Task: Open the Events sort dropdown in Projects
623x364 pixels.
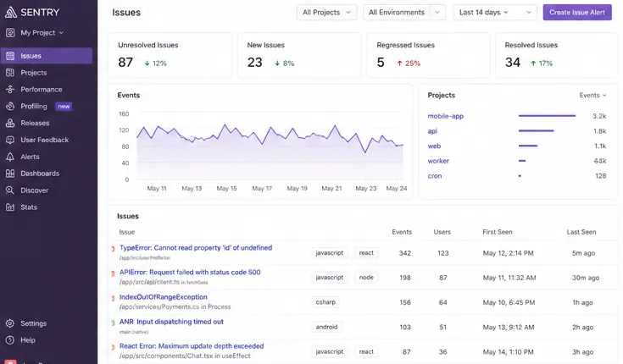Action: coord(592,96)
